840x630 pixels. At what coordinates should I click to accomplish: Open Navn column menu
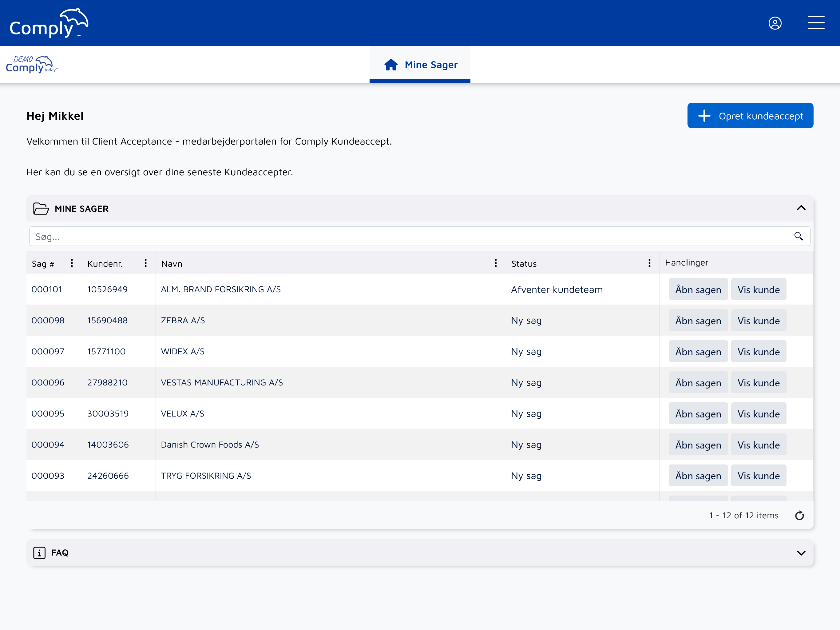tap(496, 263)
